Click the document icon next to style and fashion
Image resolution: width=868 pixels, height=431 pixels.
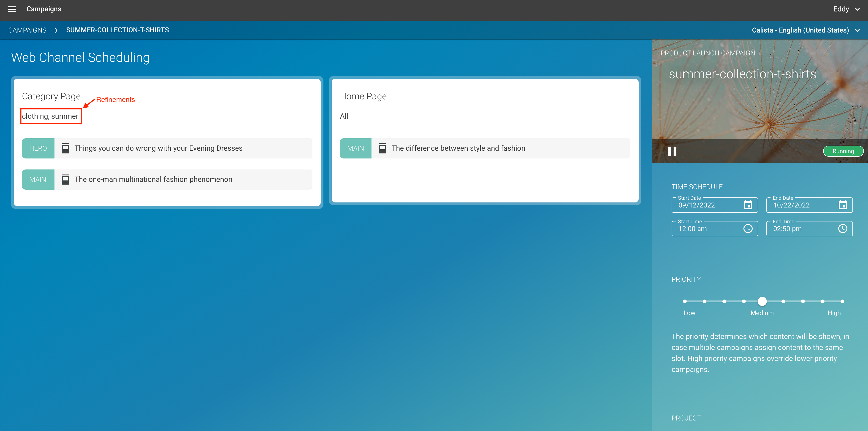[x=383, y=148]
